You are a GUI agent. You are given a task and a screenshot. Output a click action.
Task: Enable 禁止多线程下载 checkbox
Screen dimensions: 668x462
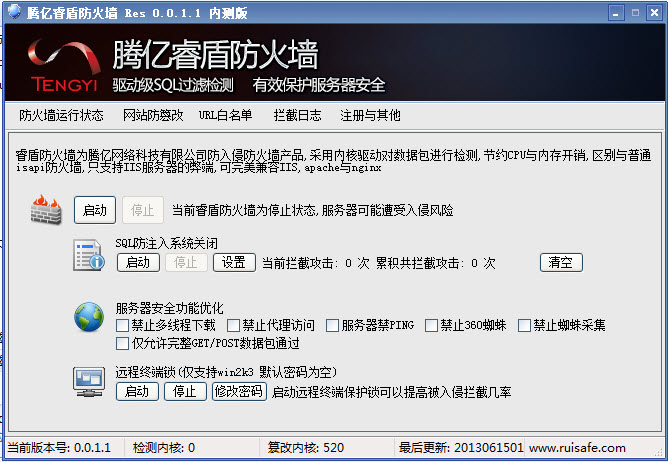123,326
